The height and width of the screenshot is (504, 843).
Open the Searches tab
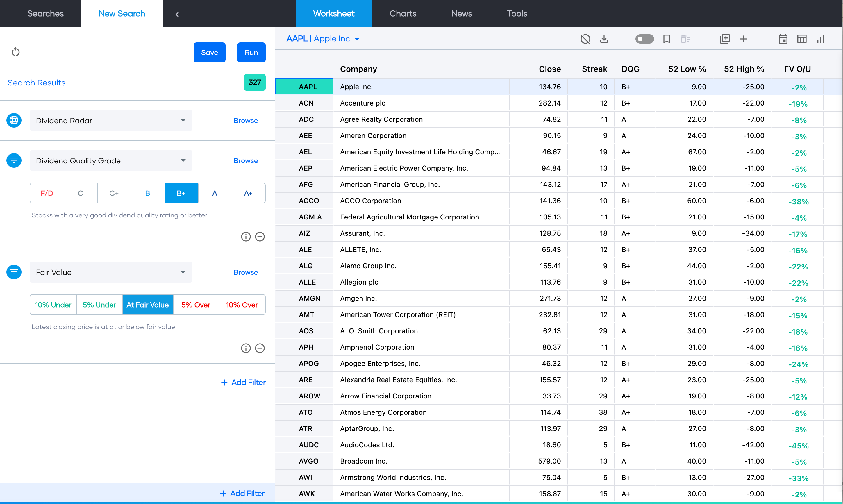45,14
